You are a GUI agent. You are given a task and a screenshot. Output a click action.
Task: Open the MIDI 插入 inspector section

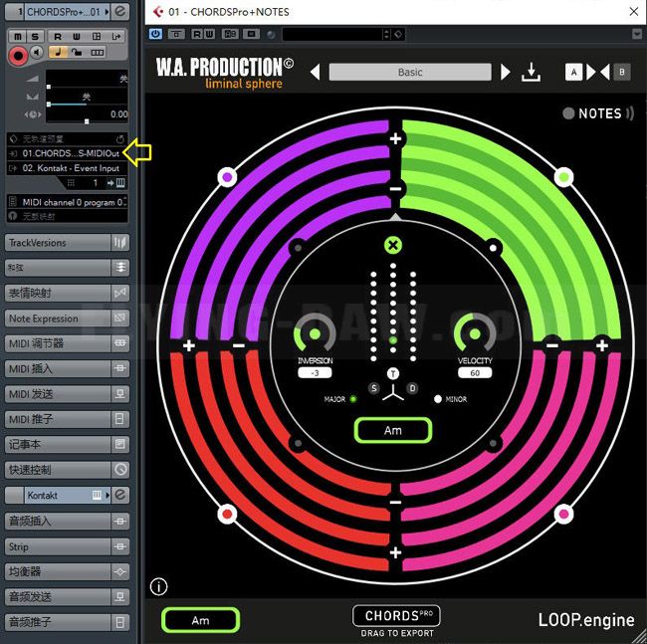67,368
